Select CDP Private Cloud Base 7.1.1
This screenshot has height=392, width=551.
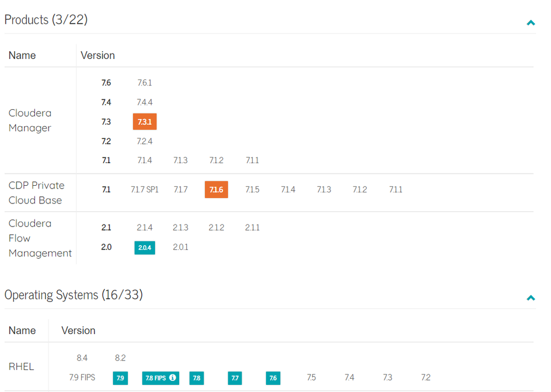click(395, 190)
